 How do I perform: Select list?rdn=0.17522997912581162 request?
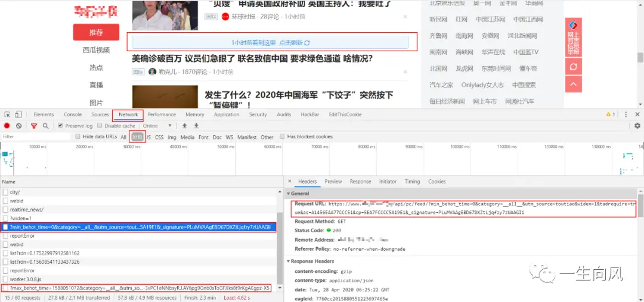click(x=139, y=253)
